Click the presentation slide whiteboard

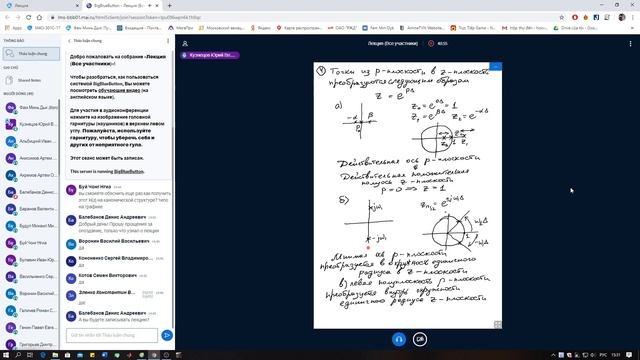pos(408,195)
